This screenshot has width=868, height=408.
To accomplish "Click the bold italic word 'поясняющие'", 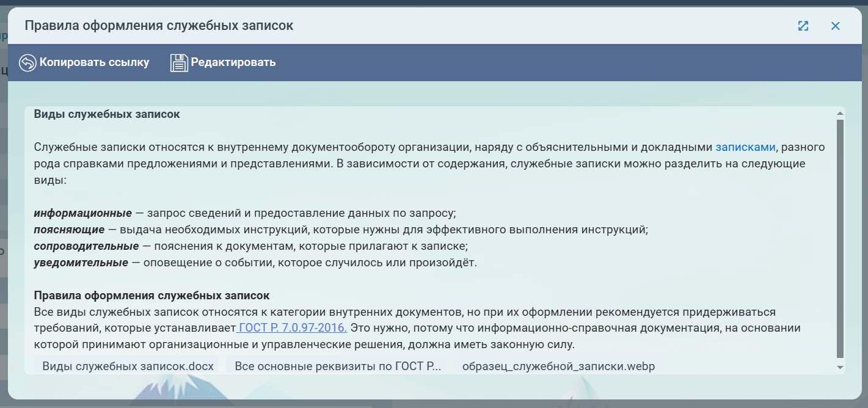I will coord(69,230).
